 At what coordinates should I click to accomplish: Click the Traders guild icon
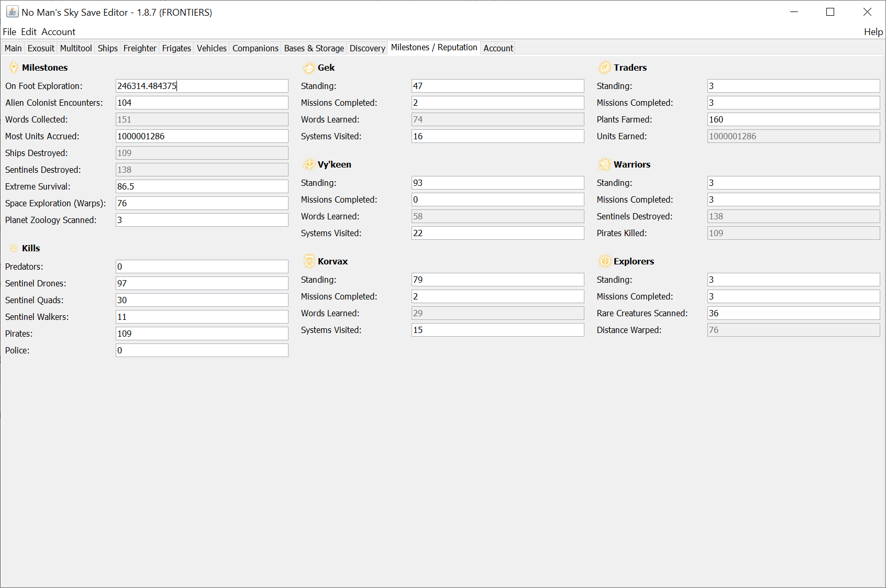click(605, 68)
